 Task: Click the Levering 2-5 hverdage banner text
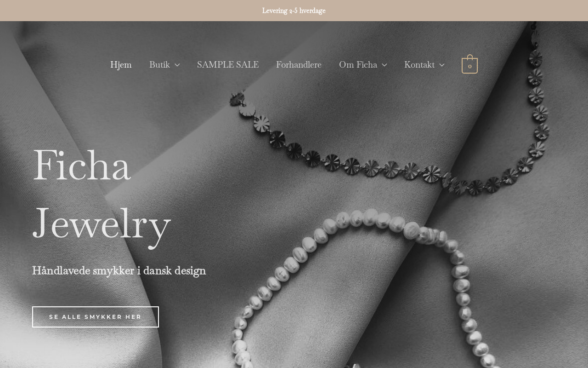(x=294, y=11)
